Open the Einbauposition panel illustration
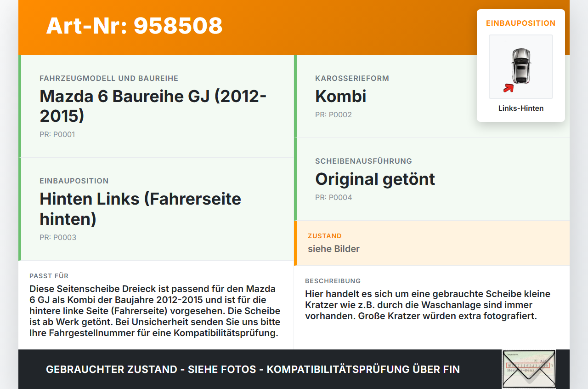The height and width of the screenshot is (389, 588). point(520,67)
